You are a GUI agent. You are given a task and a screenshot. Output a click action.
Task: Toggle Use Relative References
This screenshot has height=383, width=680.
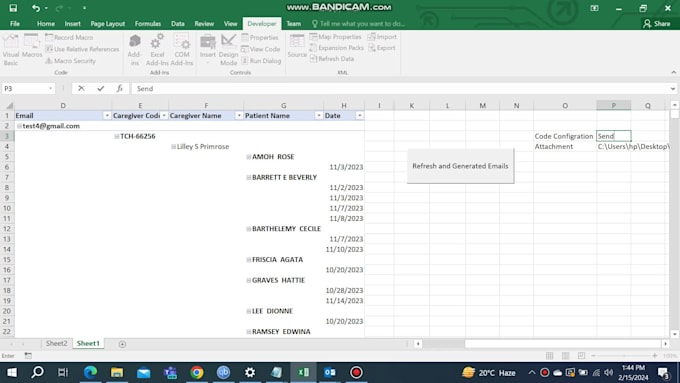point(82,49)
